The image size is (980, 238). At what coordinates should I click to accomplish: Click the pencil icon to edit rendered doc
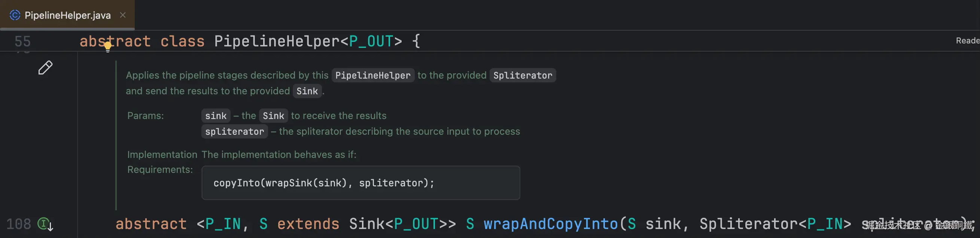(x=45, y=68)
